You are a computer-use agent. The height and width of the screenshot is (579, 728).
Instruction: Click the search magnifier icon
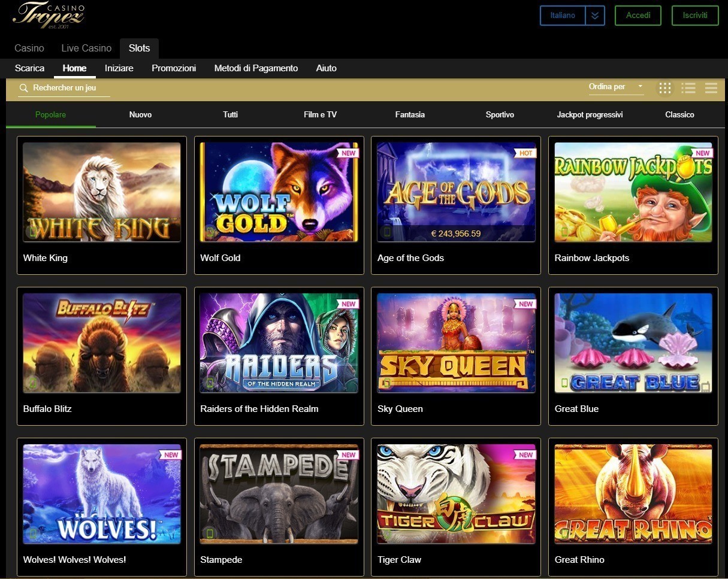coord(24,88)
